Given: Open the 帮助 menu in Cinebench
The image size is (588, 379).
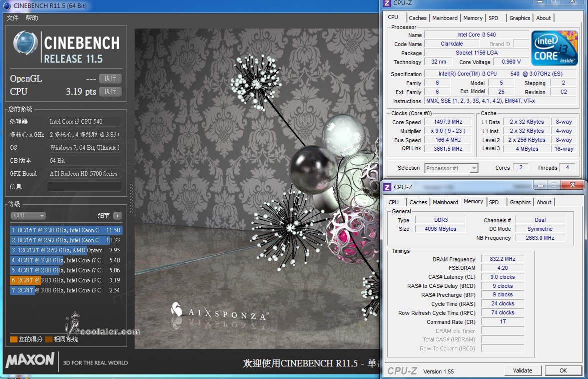Looking at the screenshot, I should point(32,18).
